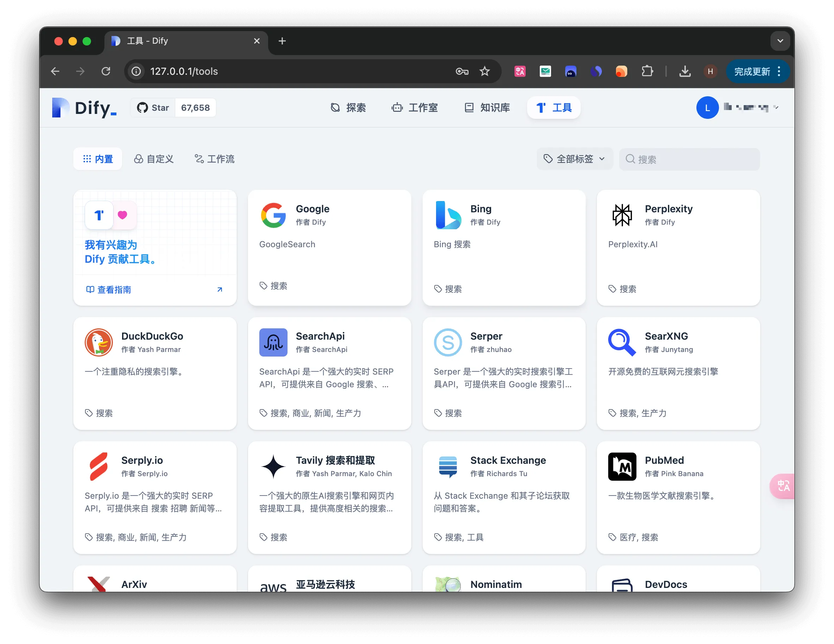Screen dimensions: 834x644
Task: Select the 内置 tools tab
Action: (x=98, y=159)
